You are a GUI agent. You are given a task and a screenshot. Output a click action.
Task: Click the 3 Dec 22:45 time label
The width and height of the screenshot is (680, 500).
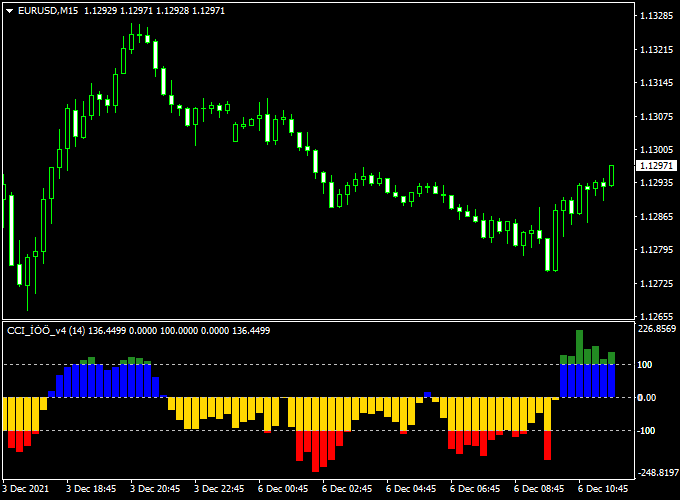click(x=219, y=489)
